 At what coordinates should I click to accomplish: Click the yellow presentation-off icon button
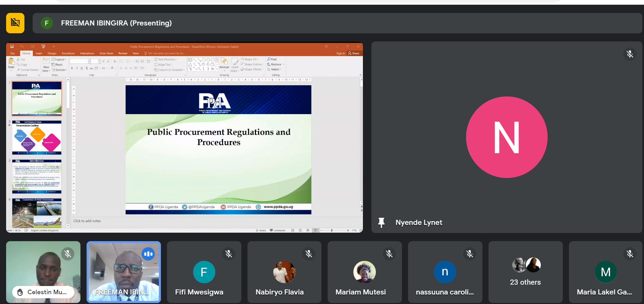click(15, 23)
